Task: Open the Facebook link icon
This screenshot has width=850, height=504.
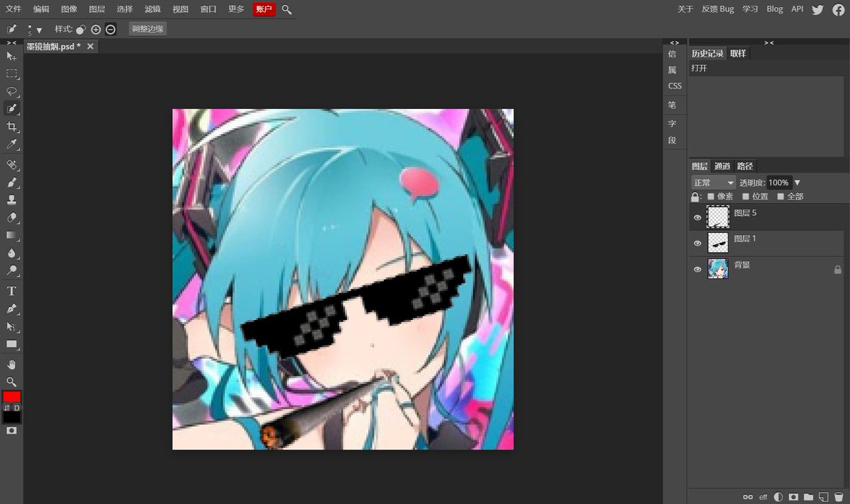Action: (839, 9)
